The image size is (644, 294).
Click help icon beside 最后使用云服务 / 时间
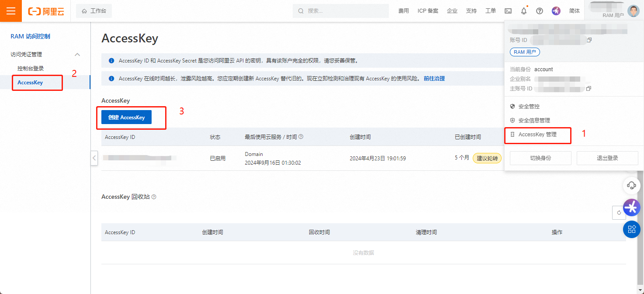(301, 137)
